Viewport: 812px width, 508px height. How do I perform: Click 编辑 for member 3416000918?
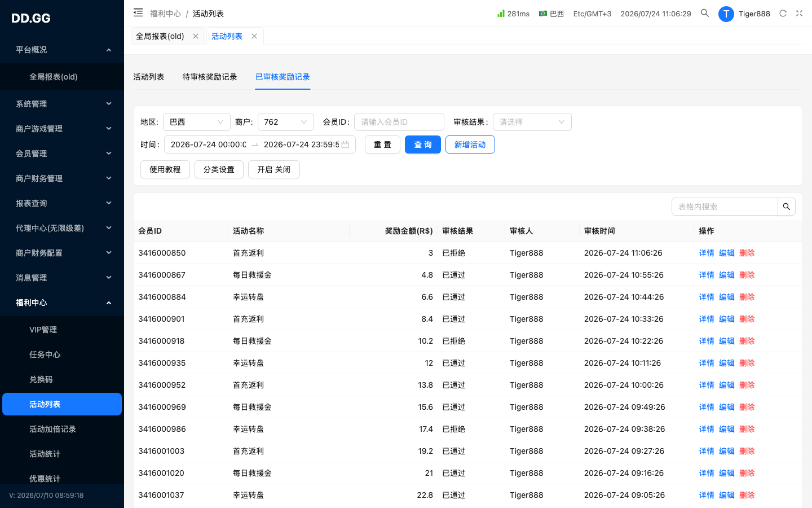(727, 341)
